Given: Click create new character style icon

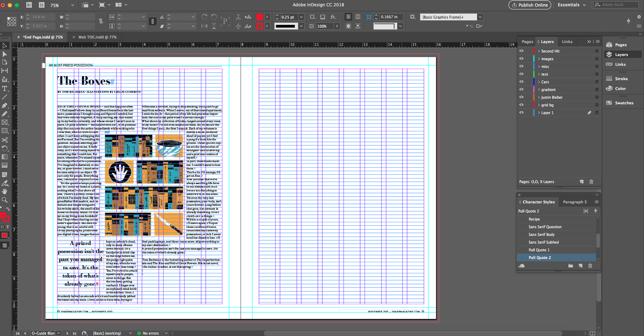Looking at the screenshot, I should coord(580,266).
